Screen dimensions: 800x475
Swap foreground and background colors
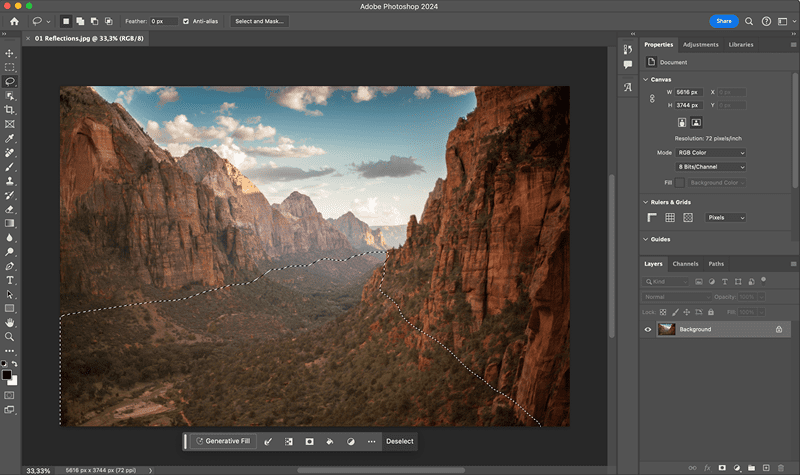15,364
